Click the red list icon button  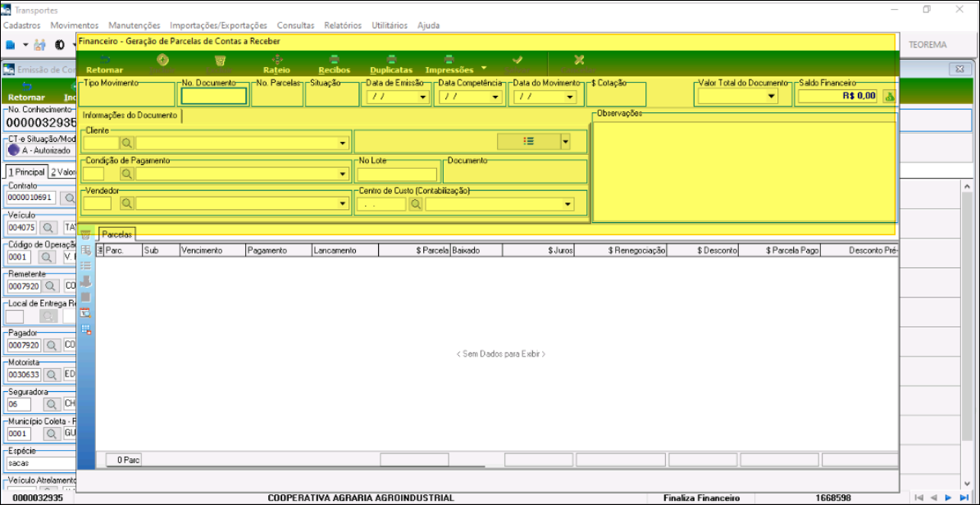528,141
